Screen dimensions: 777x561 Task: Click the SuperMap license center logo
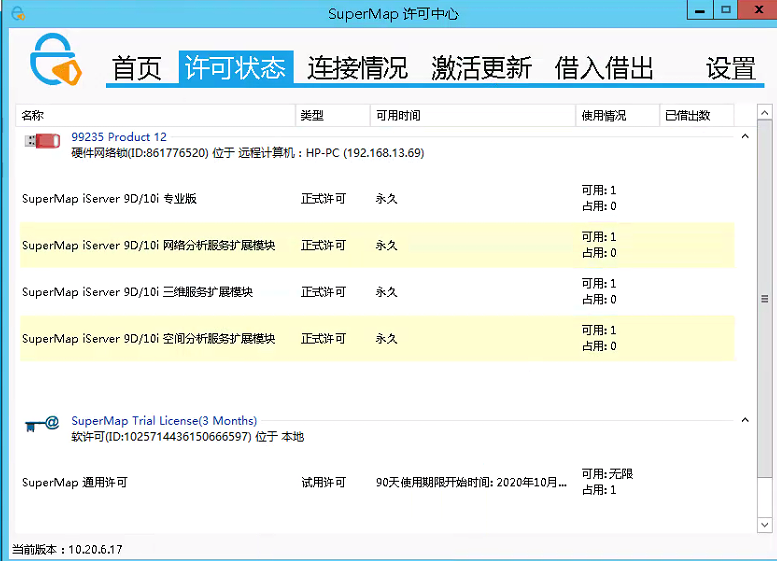[56, 59]
